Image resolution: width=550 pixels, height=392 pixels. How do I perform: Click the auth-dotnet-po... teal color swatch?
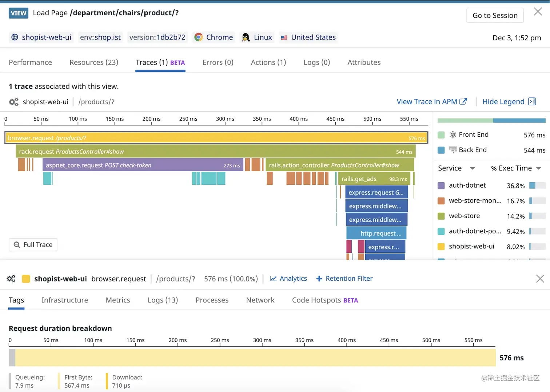pos(441,231)
